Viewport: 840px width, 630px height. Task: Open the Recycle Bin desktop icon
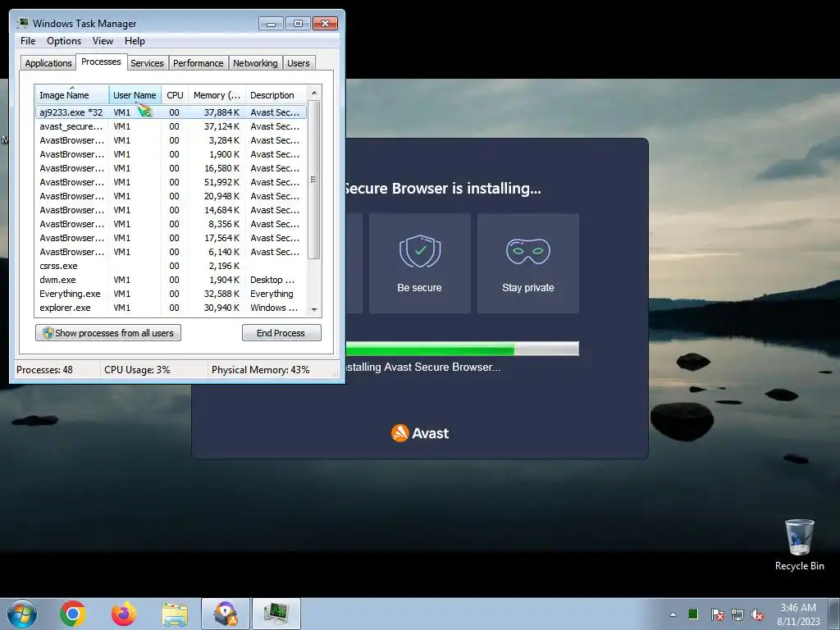click(x=799, y=545)
